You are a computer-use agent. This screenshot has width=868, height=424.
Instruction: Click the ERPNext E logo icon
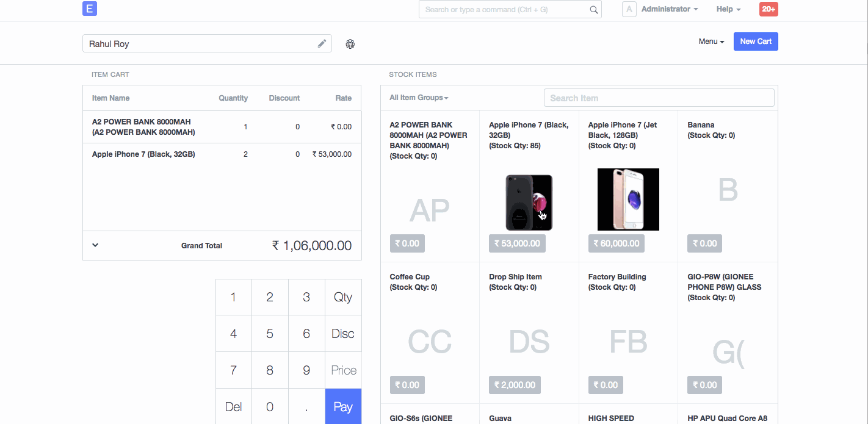(x=89, y=9)
